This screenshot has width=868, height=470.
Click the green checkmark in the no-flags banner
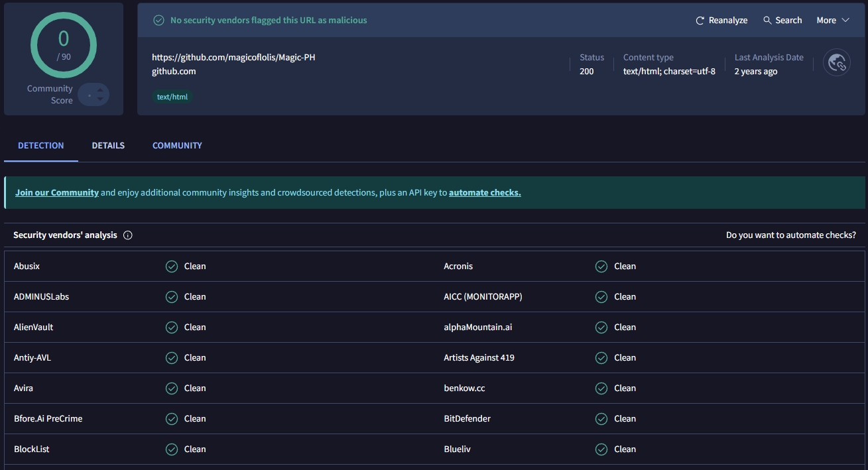pyautogui.click(x=158, y=21)
